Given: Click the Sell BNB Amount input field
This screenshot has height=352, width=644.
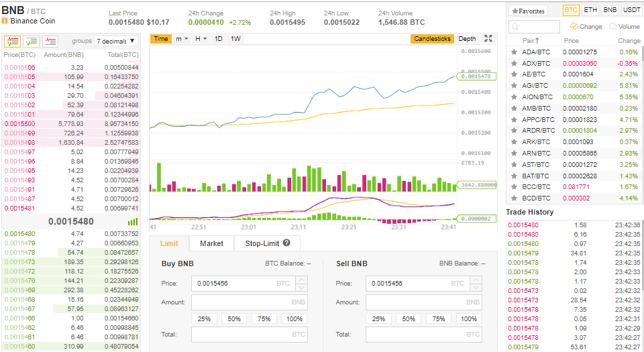Looking at the screenshot, I should [424, 302].
